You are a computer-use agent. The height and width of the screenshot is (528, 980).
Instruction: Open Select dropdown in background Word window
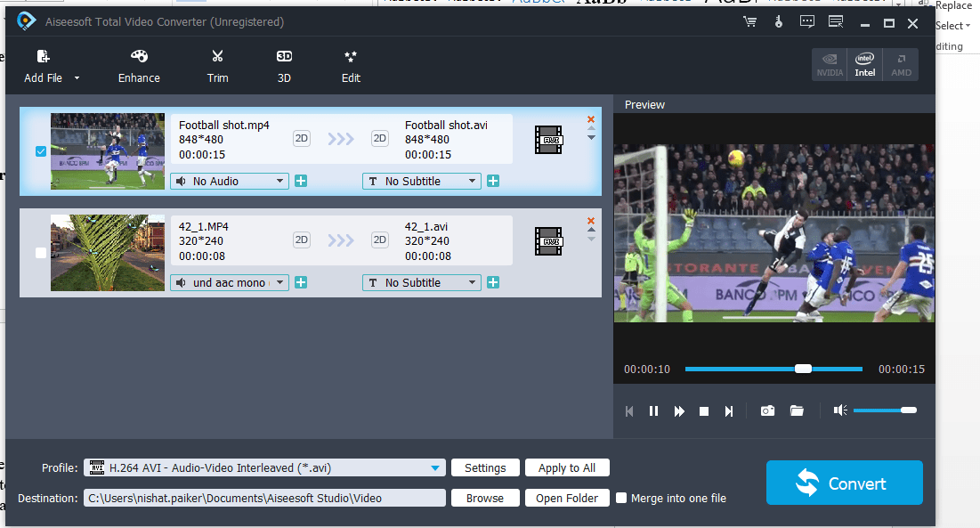(953, 26)
